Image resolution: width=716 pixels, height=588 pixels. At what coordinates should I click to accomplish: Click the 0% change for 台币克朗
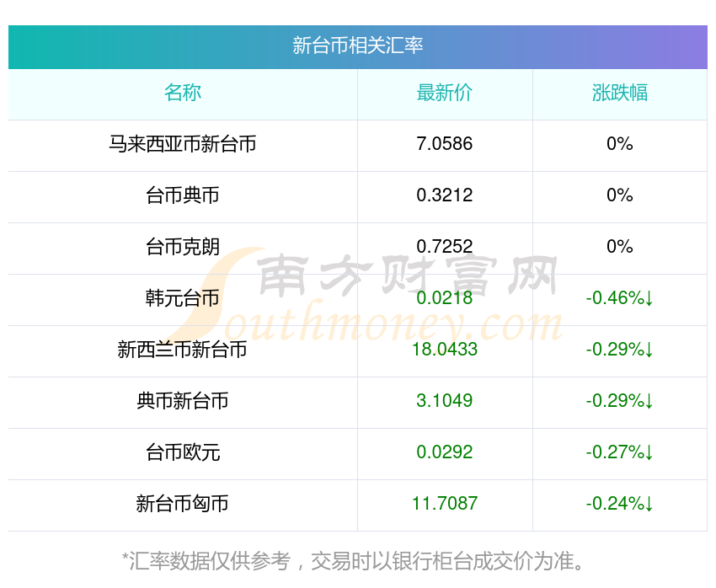click(x=620, y=247)
